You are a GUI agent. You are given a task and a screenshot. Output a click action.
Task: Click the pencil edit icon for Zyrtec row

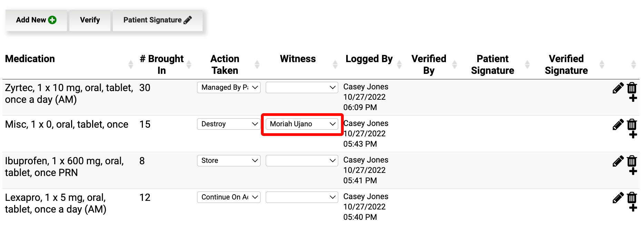tap(618, 88)
